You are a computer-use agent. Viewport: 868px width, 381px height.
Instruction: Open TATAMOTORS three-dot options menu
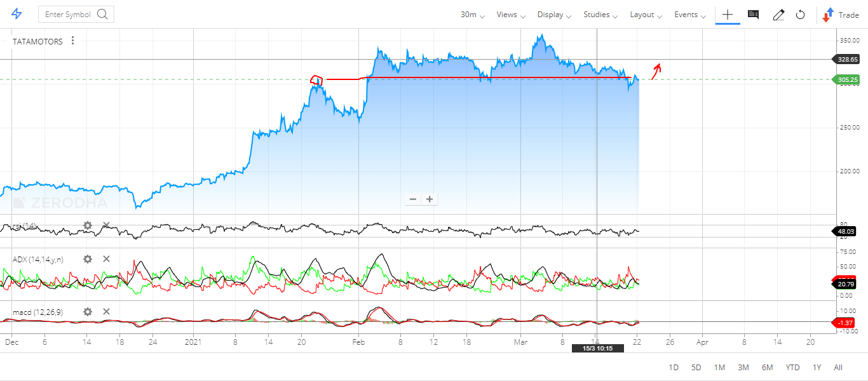pos(72,41)
